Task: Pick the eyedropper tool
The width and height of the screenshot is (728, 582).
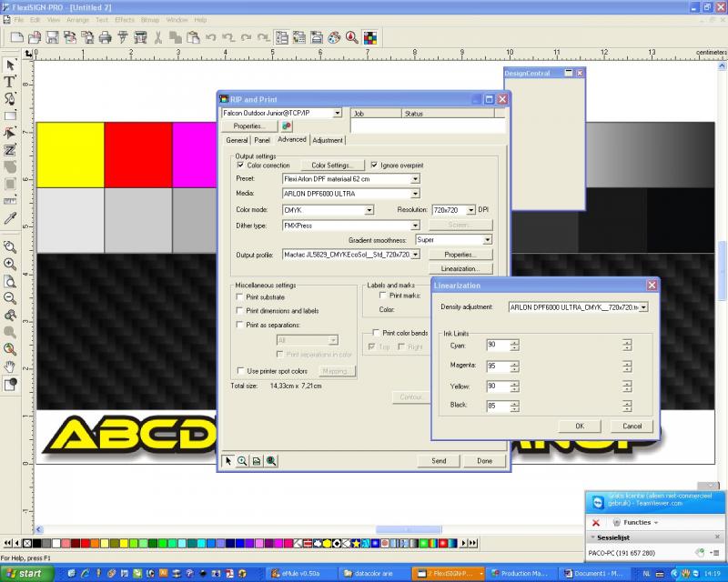Action: [10, 218]
